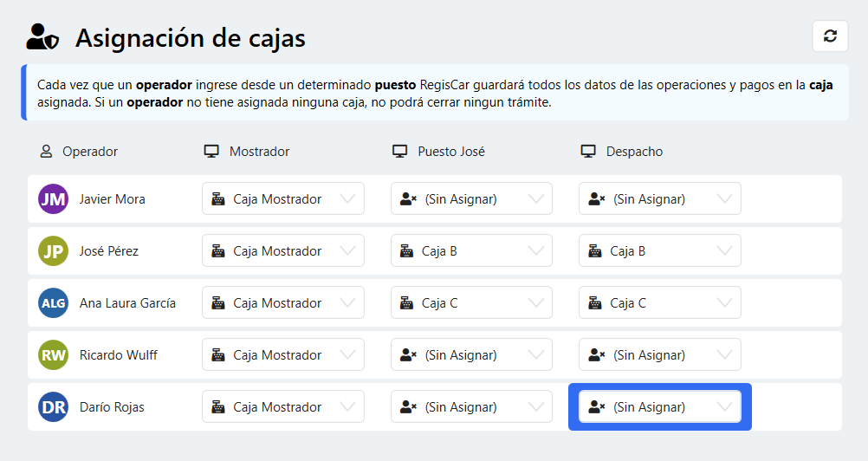Viewport: 868px width, 461px height.
Task: Click the user shield icon beside the title
Action: click(42, 37)
